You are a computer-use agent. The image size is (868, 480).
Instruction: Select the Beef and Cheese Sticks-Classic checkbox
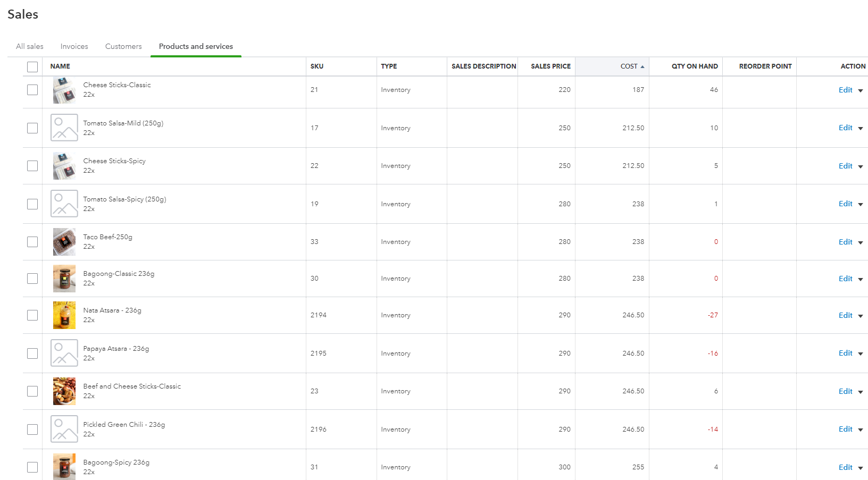[32, 391]
